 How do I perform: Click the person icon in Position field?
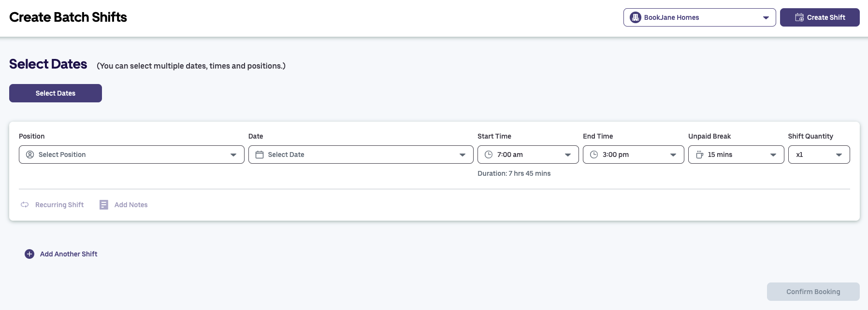(30, 155)
